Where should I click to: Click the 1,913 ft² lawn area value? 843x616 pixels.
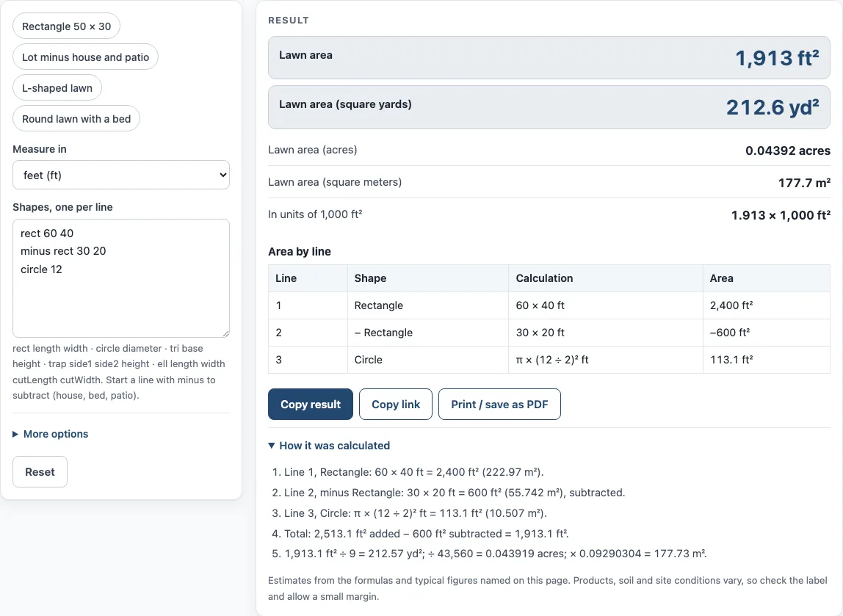(x=777, y=58)
